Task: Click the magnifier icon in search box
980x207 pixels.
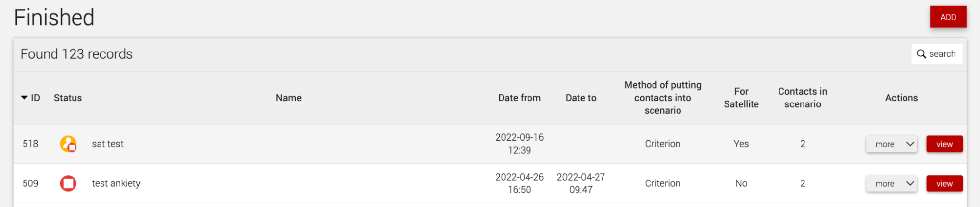Action: point(922,54)
